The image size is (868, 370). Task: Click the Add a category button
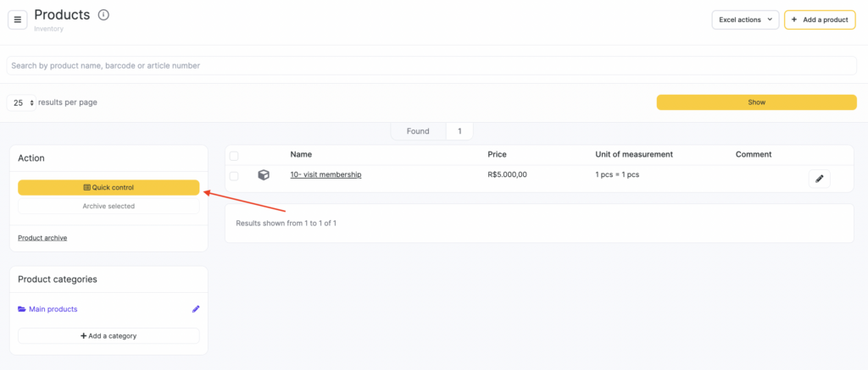click(108, 336)
